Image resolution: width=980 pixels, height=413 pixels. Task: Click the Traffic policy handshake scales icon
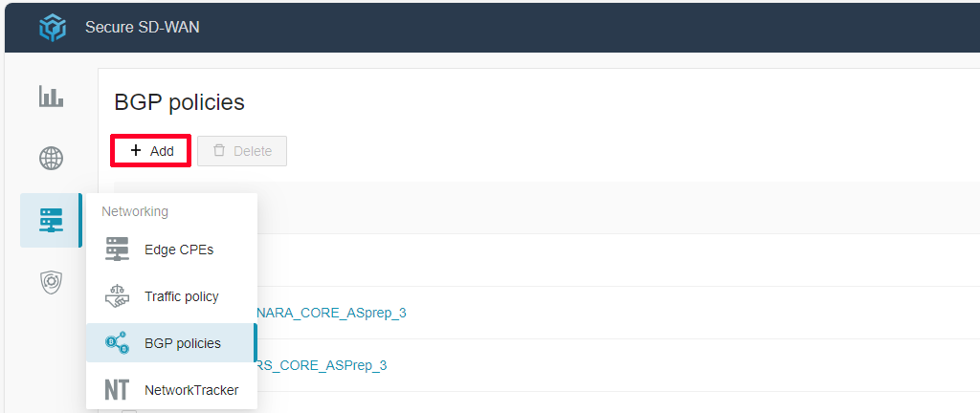[117, 296]
